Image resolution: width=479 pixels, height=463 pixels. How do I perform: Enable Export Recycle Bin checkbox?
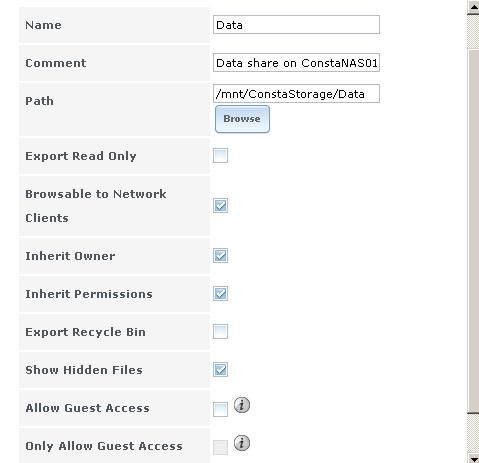coord(220,332)
